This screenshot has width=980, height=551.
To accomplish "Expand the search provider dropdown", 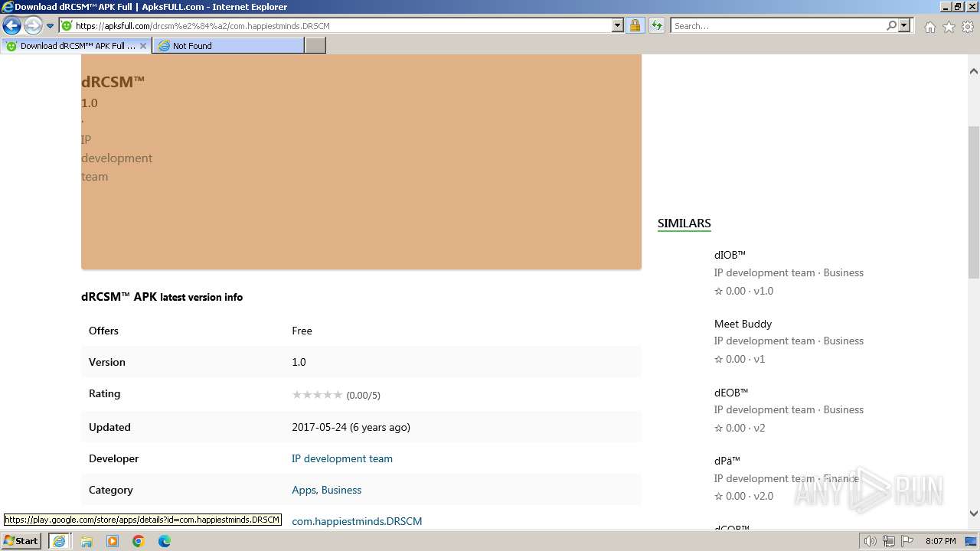I will pyautogui.click(x=904, y=26).
